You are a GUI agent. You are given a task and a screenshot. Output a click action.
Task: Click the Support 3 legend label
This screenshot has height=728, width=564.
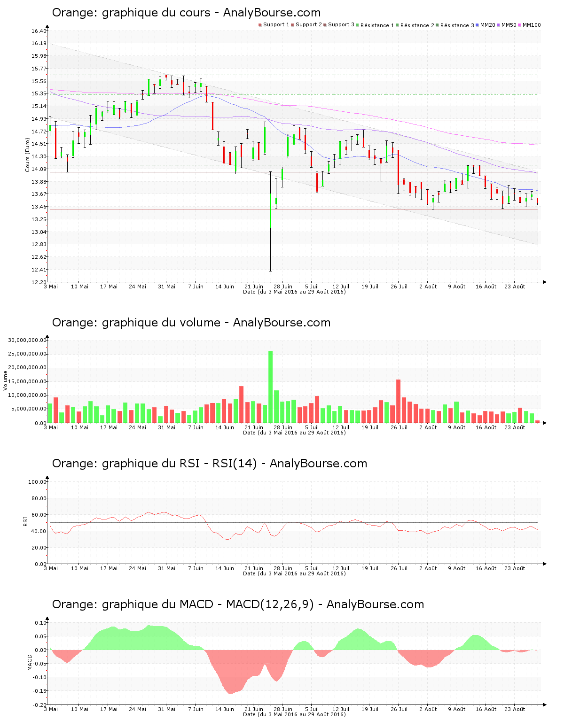pyautogui.click(x=341, y=25)
